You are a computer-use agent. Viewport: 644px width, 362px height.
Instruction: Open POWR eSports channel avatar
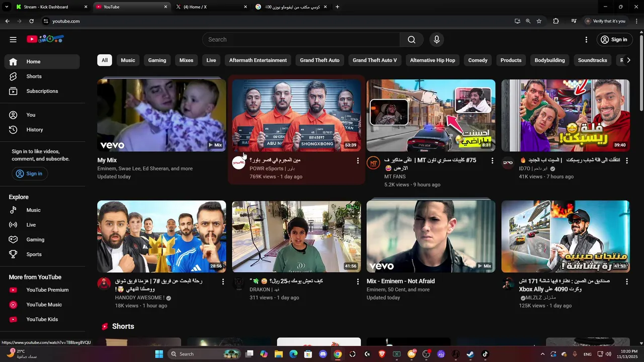point(238,163)
